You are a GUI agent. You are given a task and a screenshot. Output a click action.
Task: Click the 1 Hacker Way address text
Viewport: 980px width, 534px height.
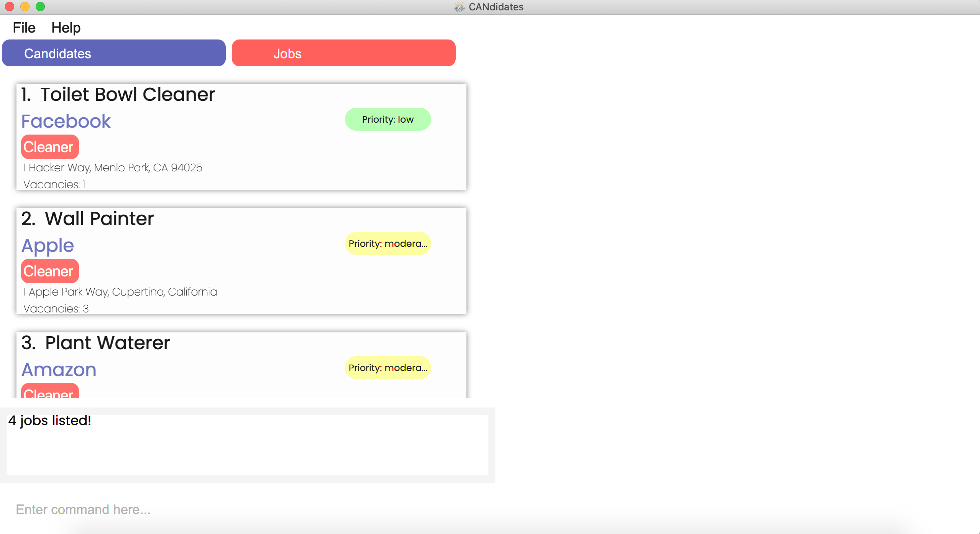(x=113, y=168)
